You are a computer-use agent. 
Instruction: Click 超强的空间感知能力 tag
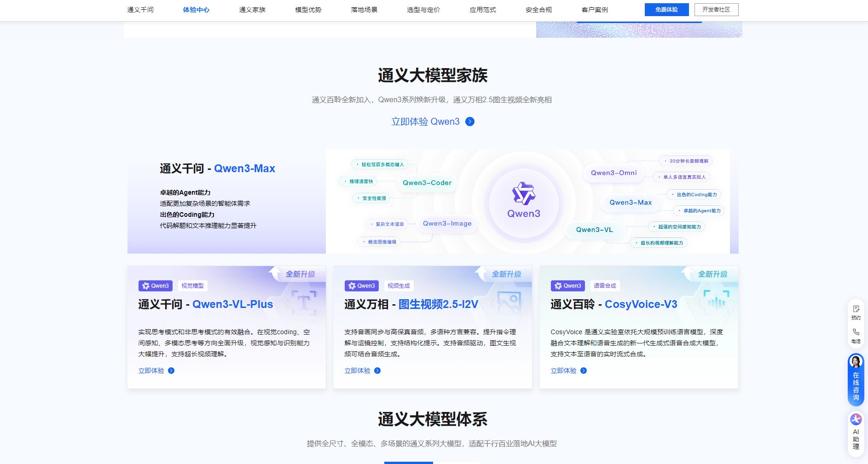click(x=676, y=226)
